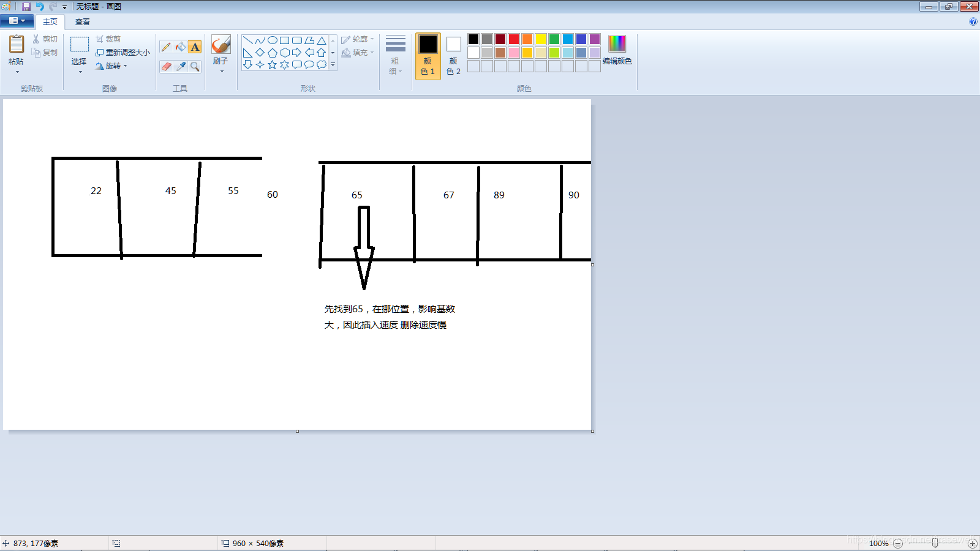Expand the Paste (粘贴) dropdown arrow

pyautogui.click(x=17, y=72)
